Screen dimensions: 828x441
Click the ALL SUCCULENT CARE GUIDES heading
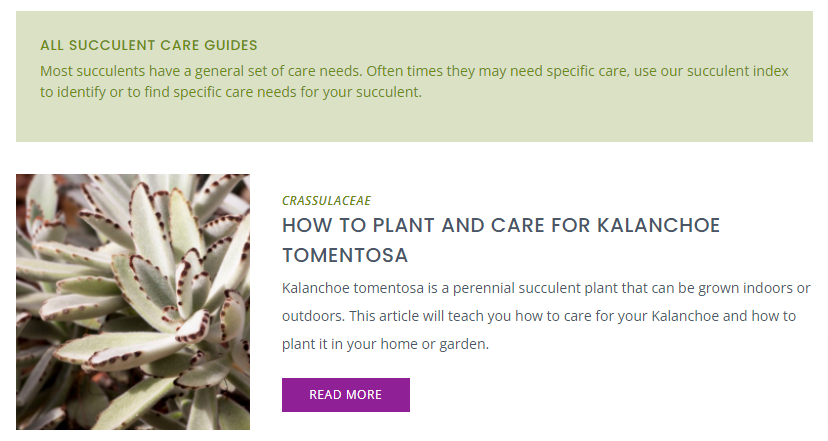click(148, 45)
